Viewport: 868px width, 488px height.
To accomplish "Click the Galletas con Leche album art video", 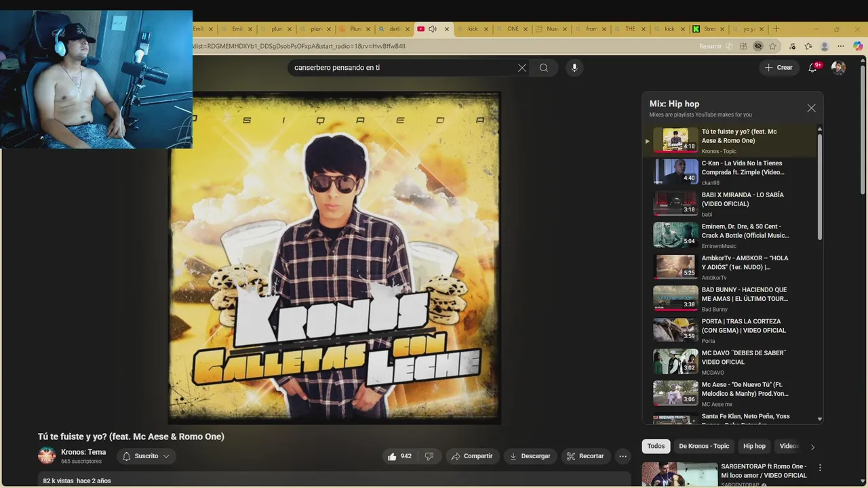I will click(x=334, y=258).
